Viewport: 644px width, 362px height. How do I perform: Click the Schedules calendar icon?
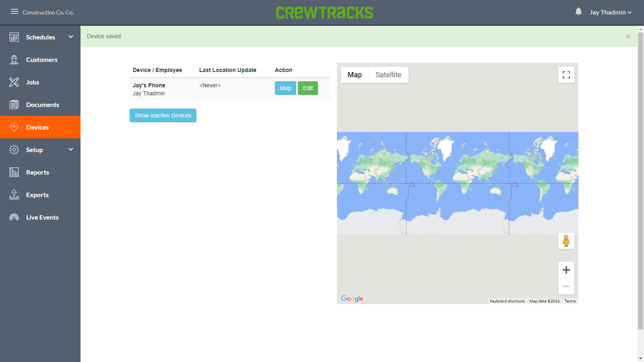tap(14, 37)
